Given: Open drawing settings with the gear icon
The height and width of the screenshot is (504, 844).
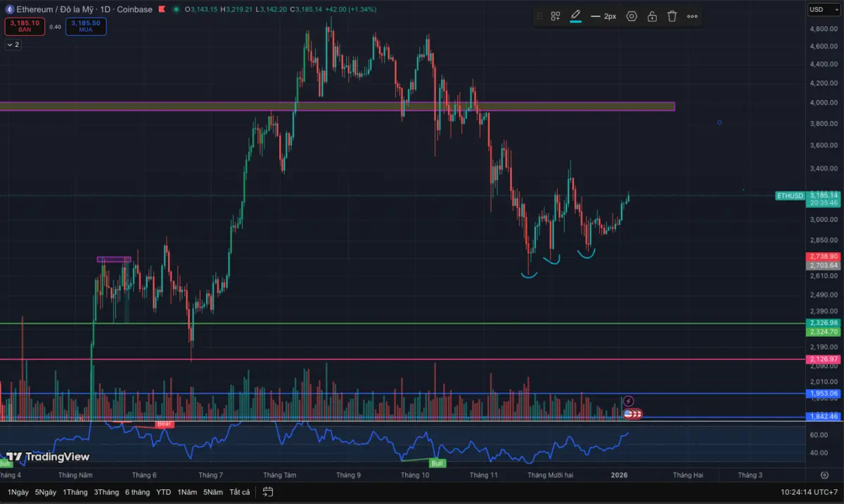Looking at the screenshot, I should (631, 16).
